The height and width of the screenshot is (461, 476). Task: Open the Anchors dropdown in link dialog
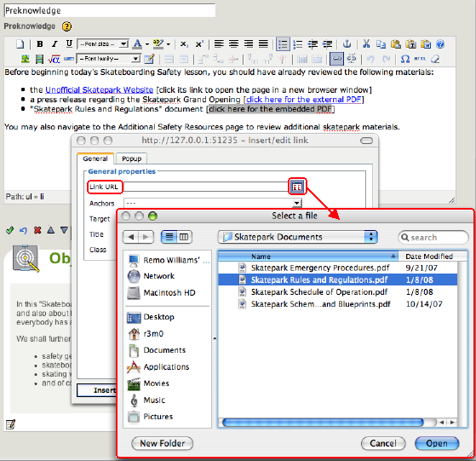pyautogui.click(x=212, y=203)
